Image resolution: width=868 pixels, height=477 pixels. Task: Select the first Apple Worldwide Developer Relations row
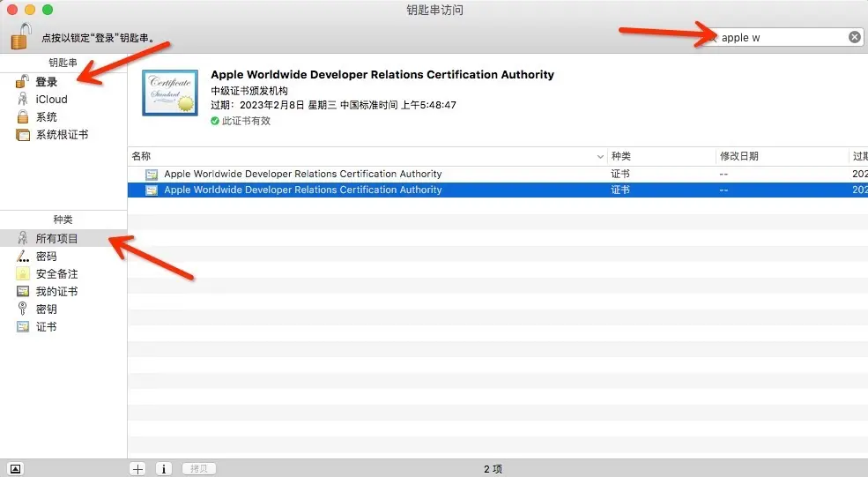tap(498, 174)
